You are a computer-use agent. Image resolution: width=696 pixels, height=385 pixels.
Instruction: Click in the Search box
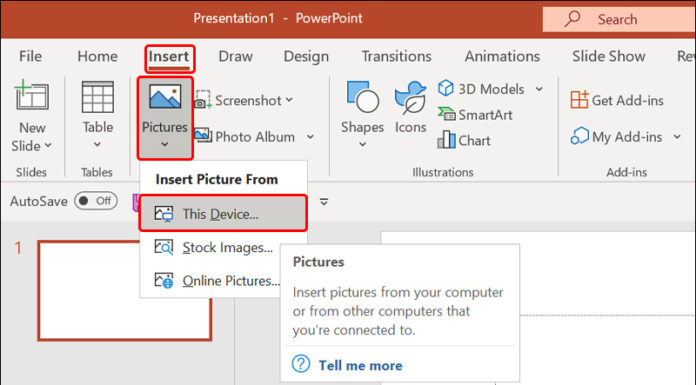coord(619,19)
